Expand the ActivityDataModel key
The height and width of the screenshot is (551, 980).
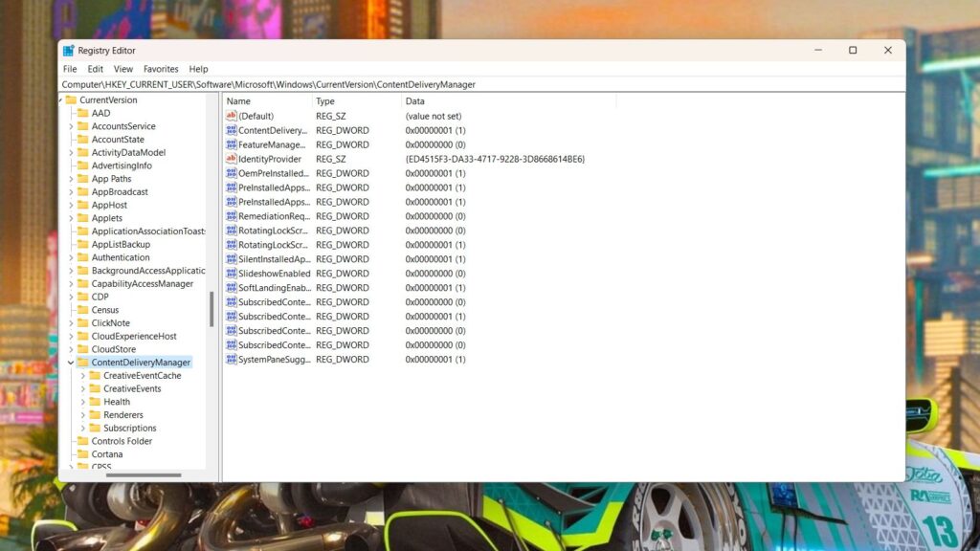pos(71,152)
